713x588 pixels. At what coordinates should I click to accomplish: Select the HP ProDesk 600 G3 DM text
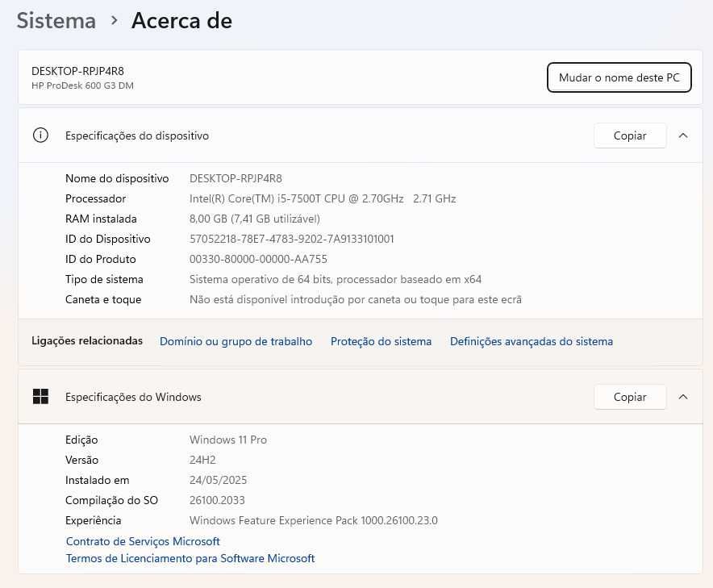(x=82, y=85)
